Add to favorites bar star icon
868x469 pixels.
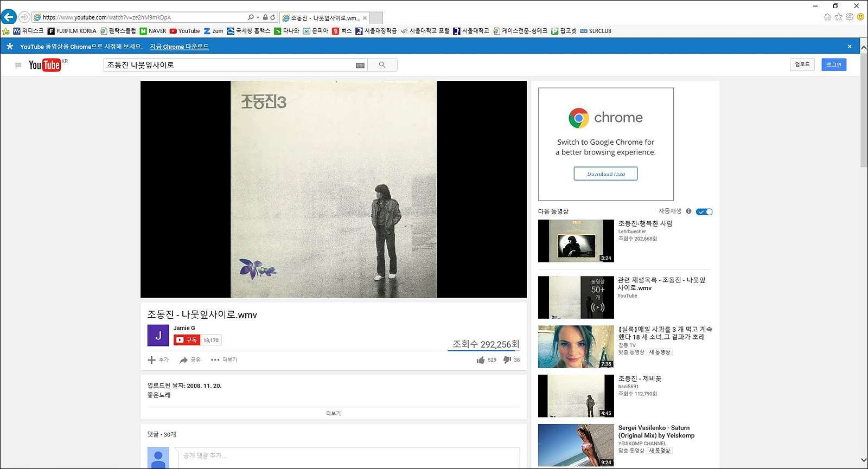(6, 31)
